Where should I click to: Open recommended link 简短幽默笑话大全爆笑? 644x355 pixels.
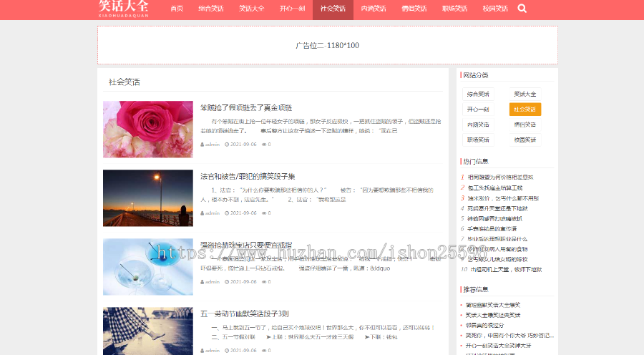[x=493, y=305]
